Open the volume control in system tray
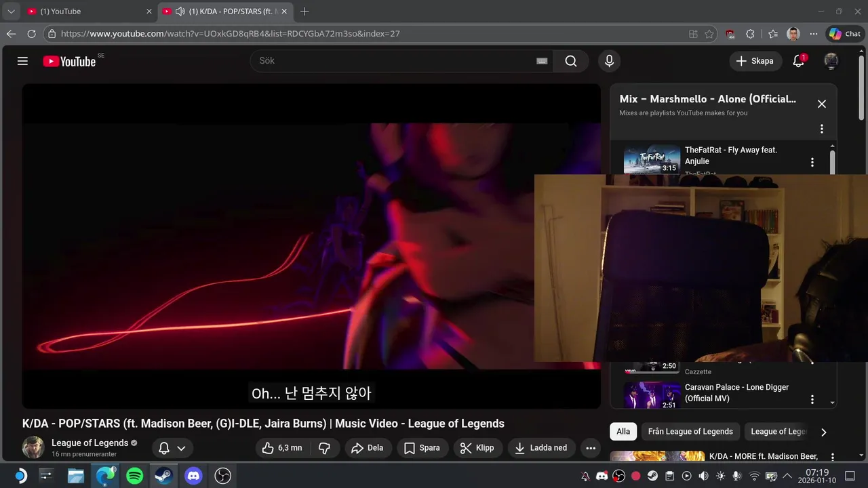The width and height of the screenshot is (868, 488). (703, 476)
